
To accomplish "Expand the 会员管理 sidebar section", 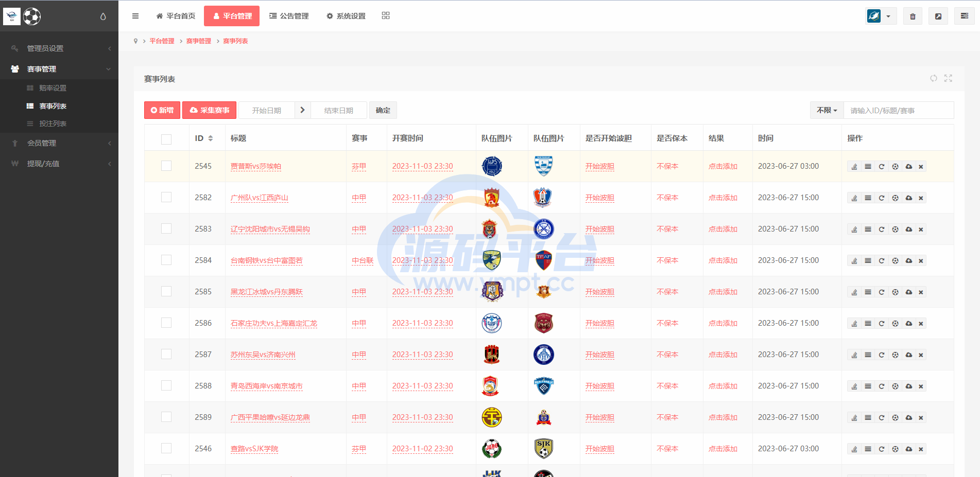I will coord(59,143).
